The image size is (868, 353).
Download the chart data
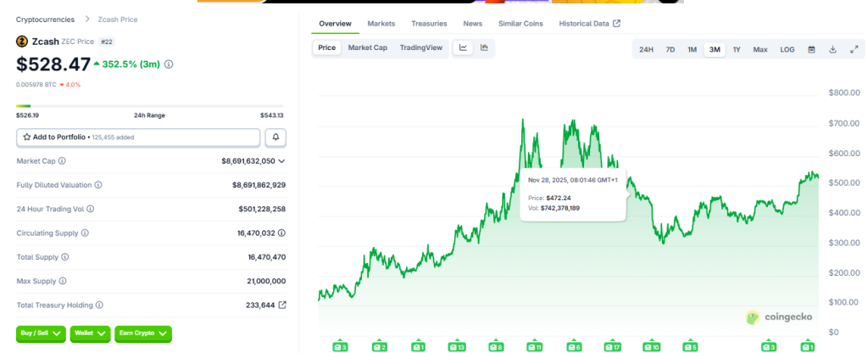pos(832,50)
